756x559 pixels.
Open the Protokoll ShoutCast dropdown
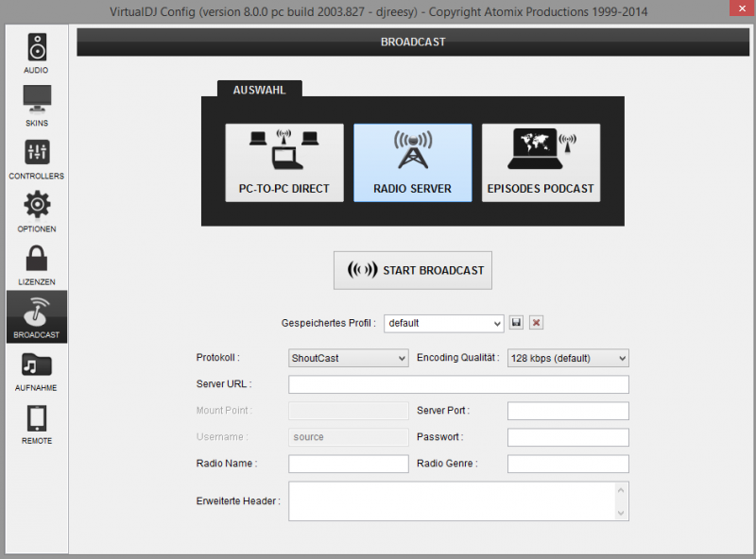tap(348, 358)
